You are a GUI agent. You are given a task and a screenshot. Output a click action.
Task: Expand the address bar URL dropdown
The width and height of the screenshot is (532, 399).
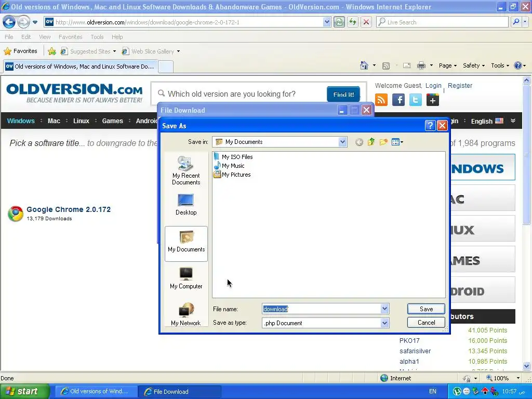pos(326,22)
